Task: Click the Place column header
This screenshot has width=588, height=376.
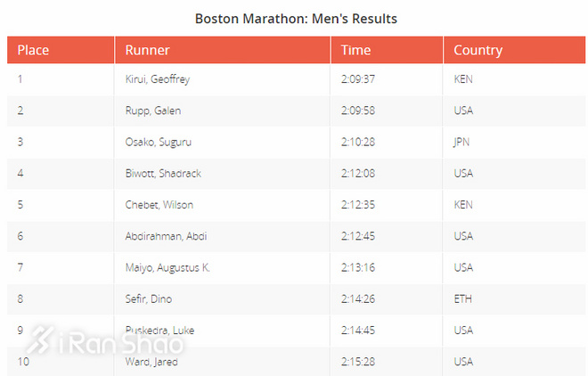Action: point(33,51)
